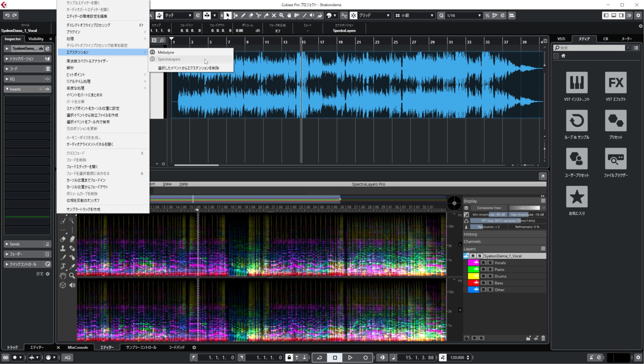Click the Sampler Control tab
This screenshot has height=364, width=644.
tap(141, 347)
